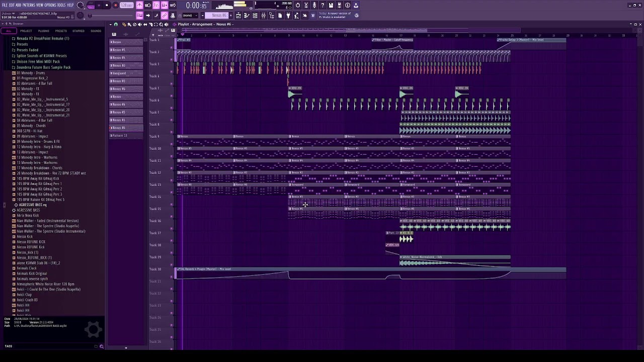Open the piano roll icon

pos(247,15)
